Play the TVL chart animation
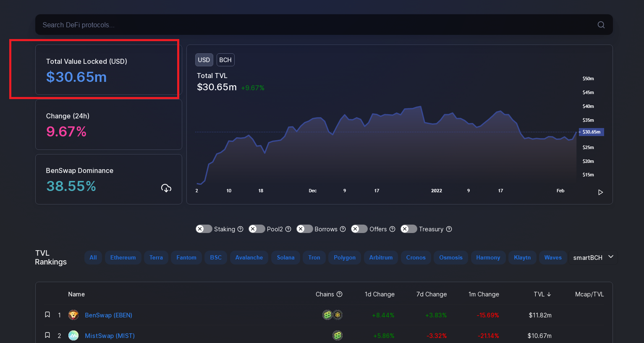Screen dimensions: 644x343 click(600, 192)
